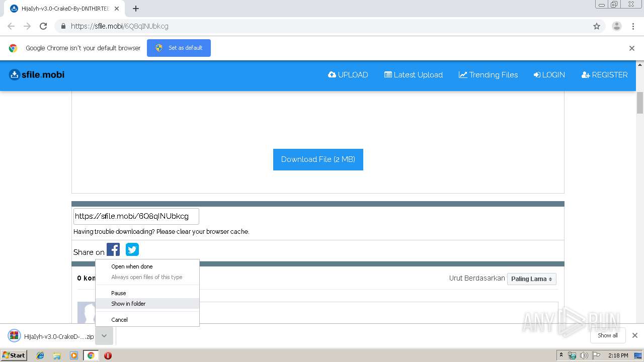Click the page vertical scrollbar thumb
644x362 pixels.
click(640, 103)
